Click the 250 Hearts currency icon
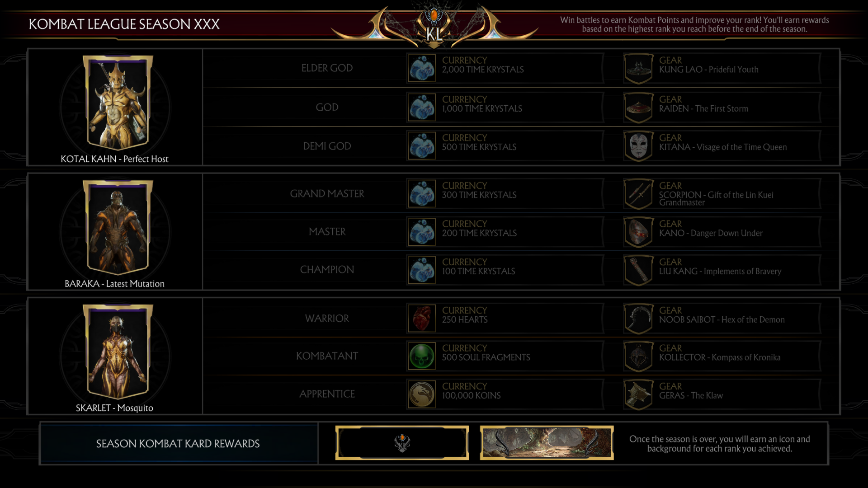 pos(422,318)
